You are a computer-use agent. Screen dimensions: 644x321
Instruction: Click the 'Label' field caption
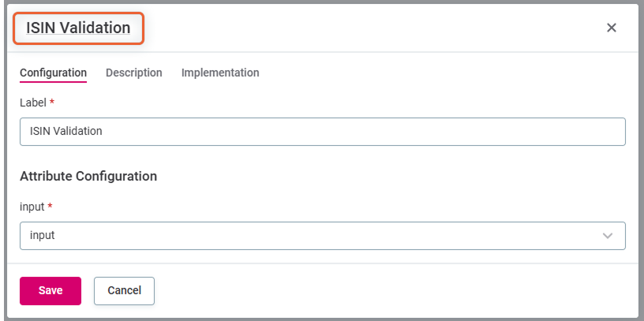click(33, 103)
